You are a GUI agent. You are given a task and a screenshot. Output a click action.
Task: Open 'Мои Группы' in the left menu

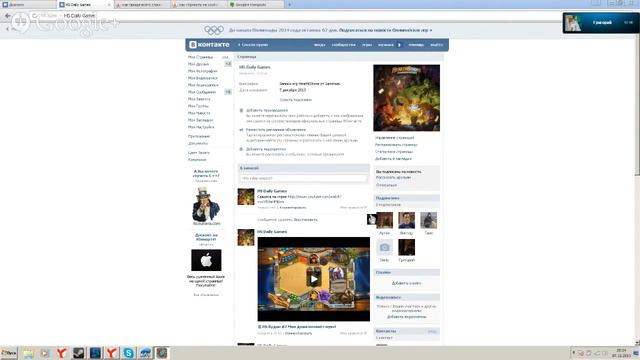tap(198, 106)
